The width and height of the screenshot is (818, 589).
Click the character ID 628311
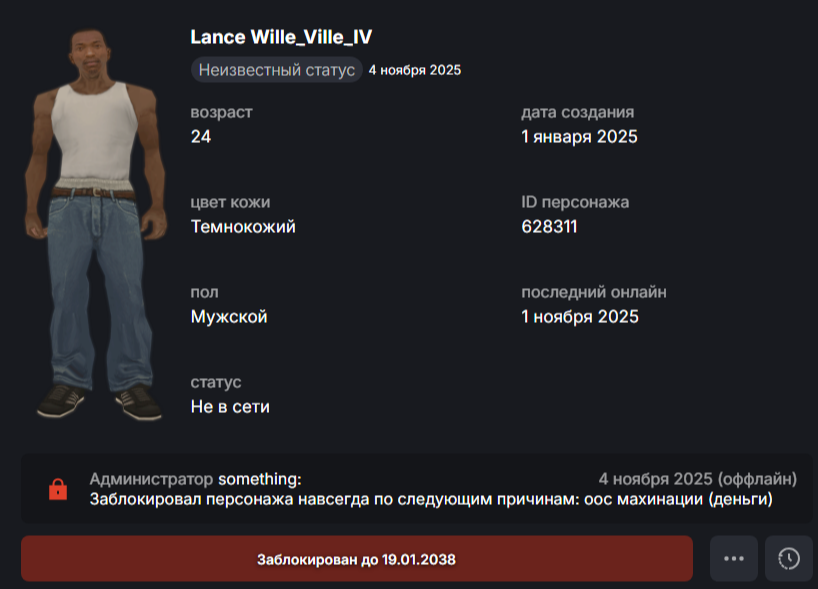pyautogui.click(x=549, y=226)
